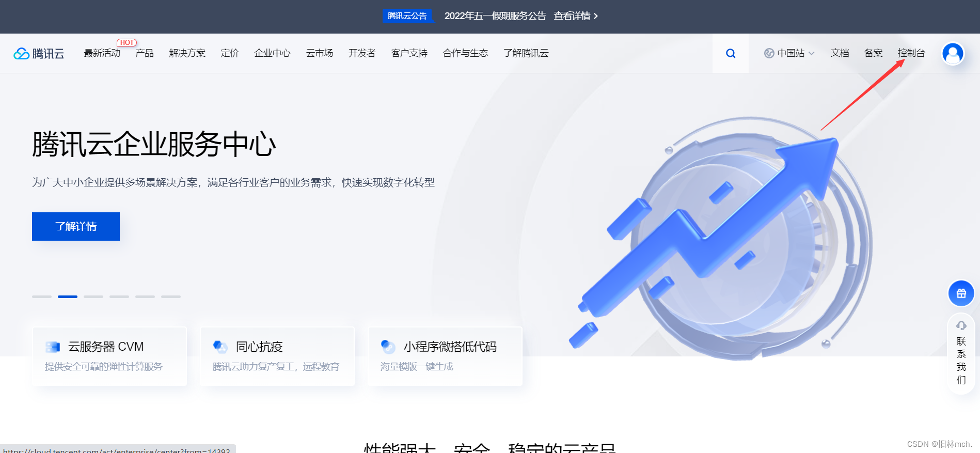980x453 pixels.
Task: Open the 备案 link
Action: [x=874, y=53]
